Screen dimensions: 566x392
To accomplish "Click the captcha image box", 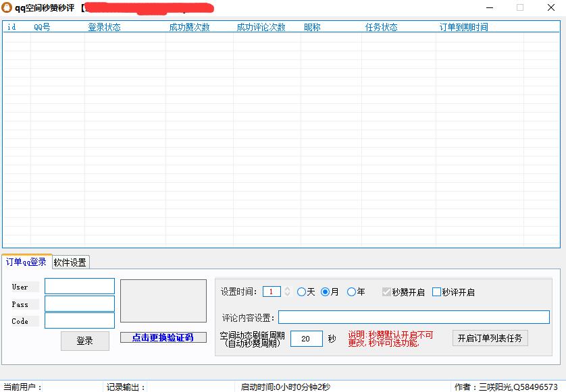I will click(x=163, y=301).
